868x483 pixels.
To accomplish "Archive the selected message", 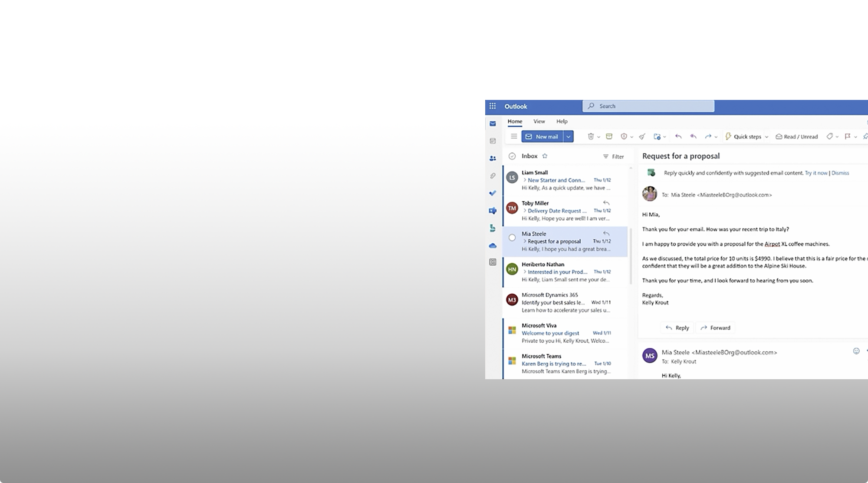I will (609, 136).
